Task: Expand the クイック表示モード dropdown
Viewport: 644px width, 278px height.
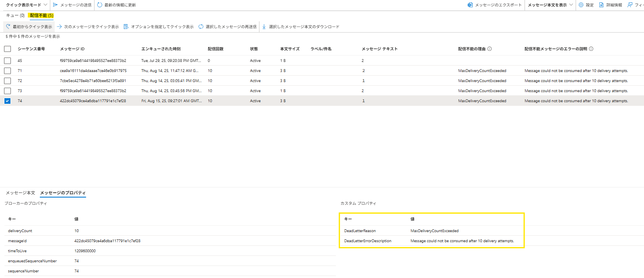Action: [27, 5]
